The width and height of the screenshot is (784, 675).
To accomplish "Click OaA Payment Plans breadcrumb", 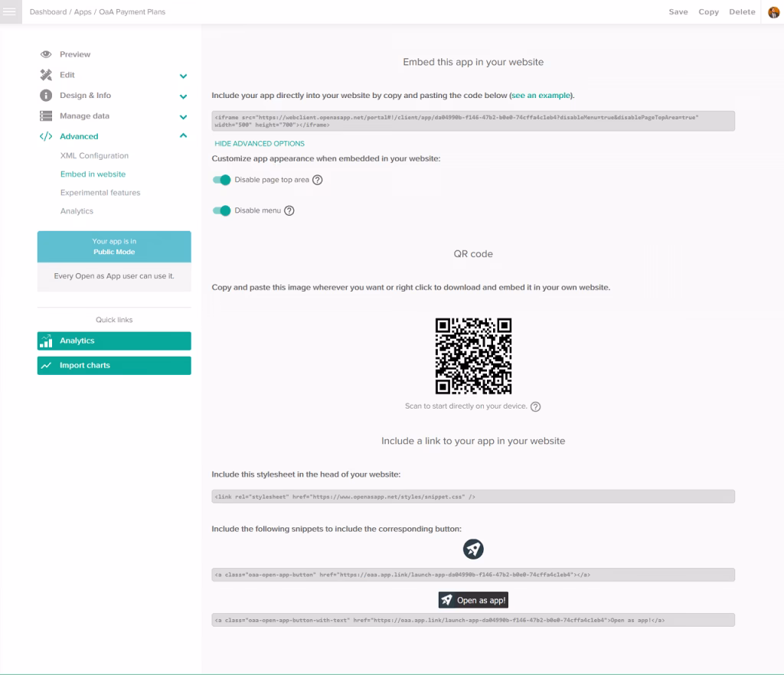I will pyautogui.click(x=132, y=12).
